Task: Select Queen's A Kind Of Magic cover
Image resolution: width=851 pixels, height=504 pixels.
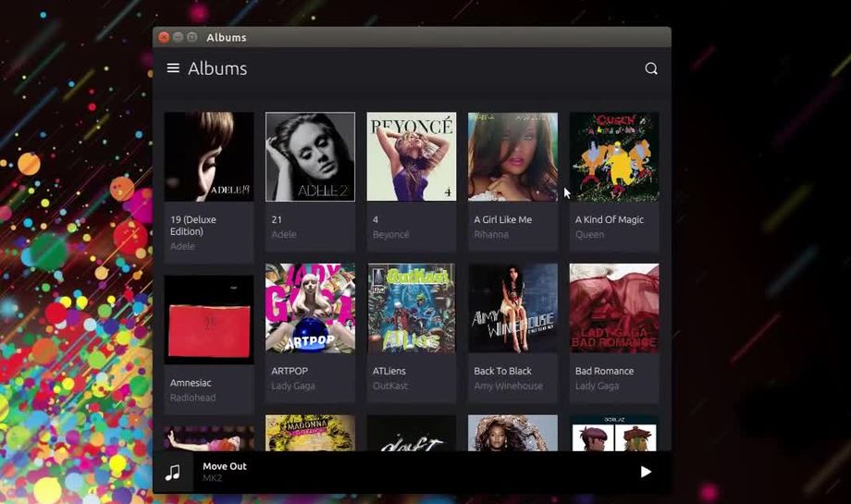Action: (614, 156)
